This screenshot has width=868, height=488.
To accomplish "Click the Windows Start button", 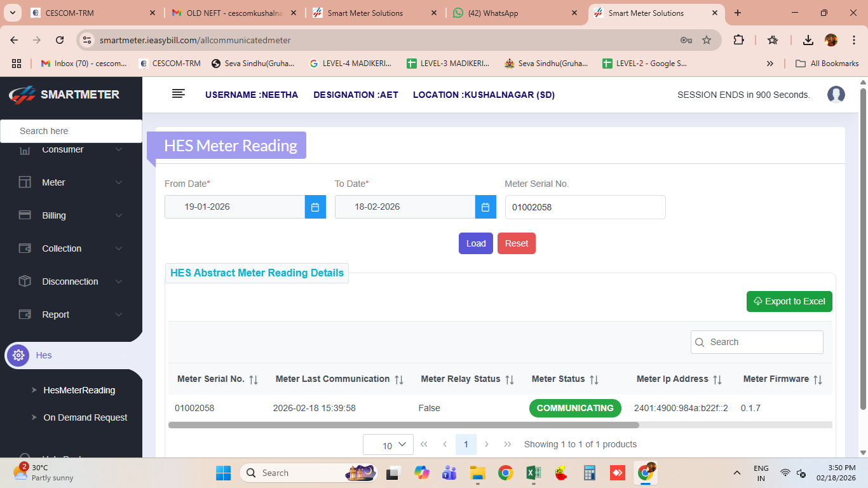I will click(223, 473).
